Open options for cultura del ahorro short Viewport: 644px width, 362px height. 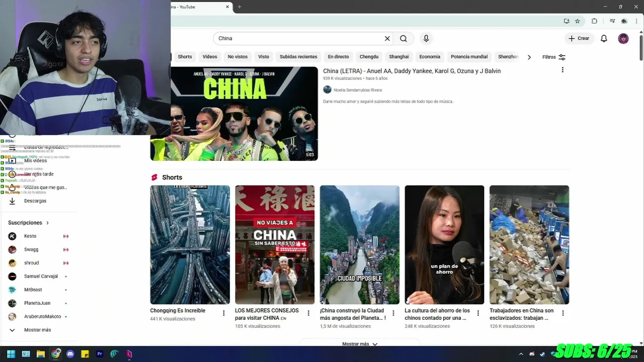pyautogui.click(x=478, y=313)
